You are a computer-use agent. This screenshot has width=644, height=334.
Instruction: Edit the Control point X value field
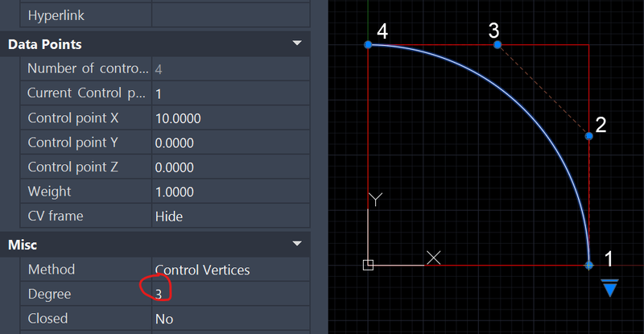pos(231,118)
